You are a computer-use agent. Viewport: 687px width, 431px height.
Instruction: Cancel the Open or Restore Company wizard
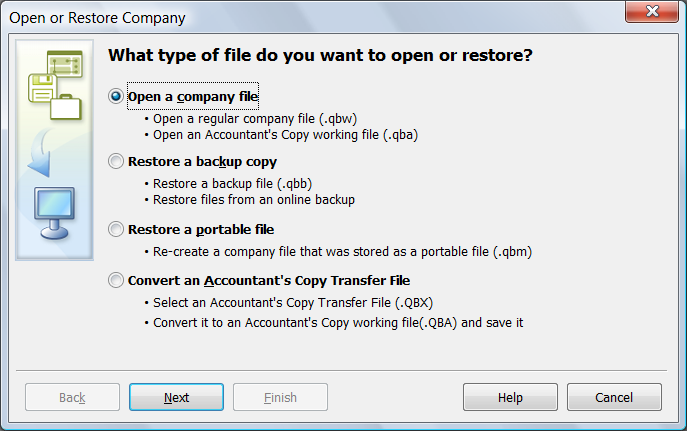pos(614,397)
